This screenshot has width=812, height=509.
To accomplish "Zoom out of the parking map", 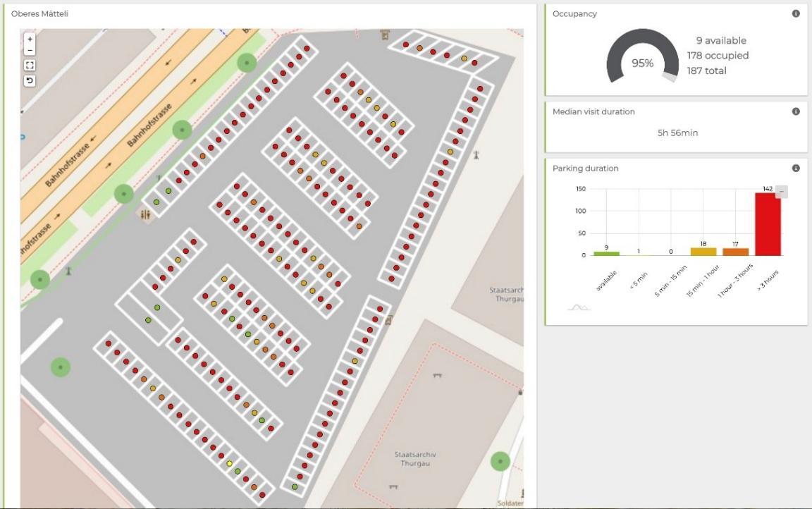I will click(30, 51).
